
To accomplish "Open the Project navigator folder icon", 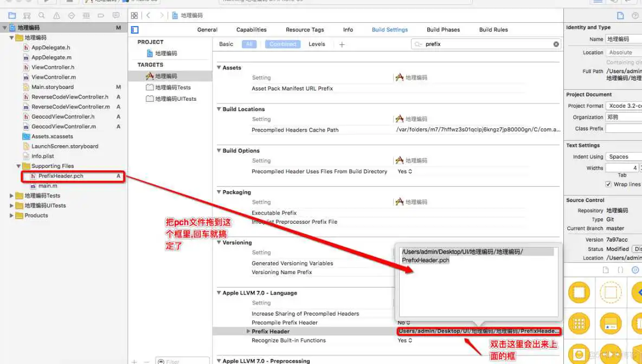I will pos(12,16).
